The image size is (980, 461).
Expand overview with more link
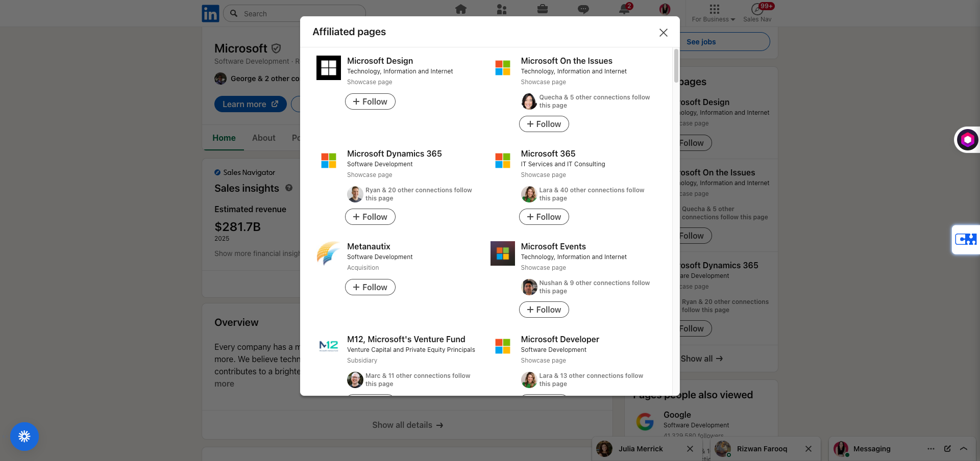tap(224, 383)
